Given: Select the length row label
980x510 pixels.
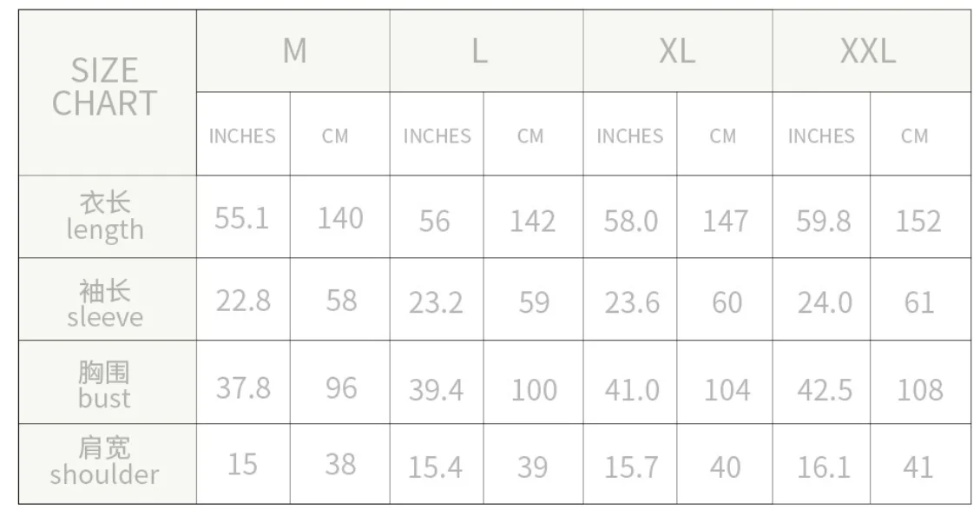Looking at the screenshot, I should tap(105, 217).
